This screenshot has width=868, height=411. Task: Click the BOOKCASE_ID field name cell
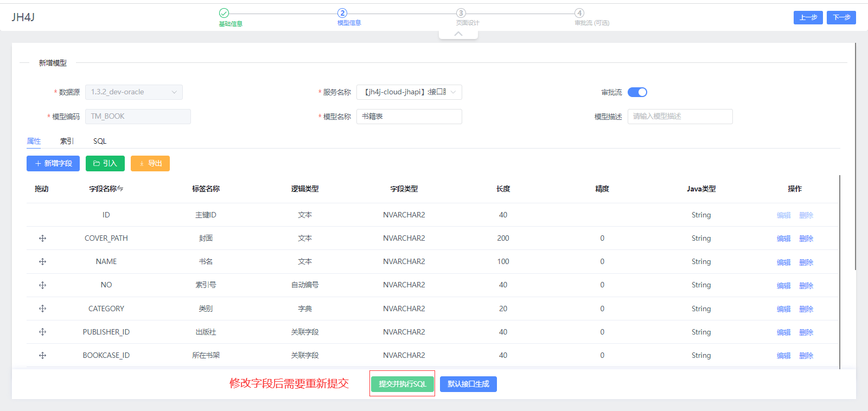[x=106, y=355]
